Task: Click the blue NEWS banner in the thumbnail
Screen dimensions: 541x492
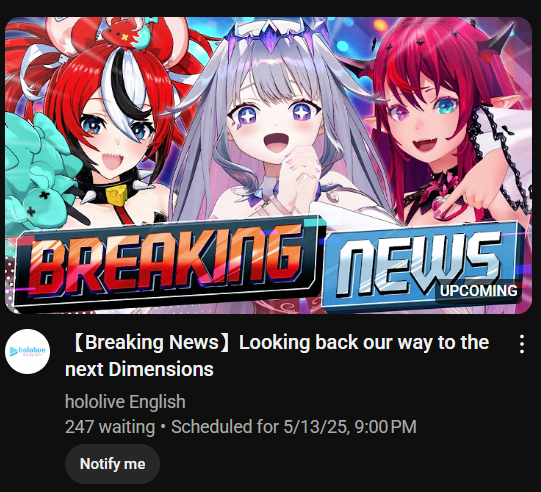Action: point(422,267)
